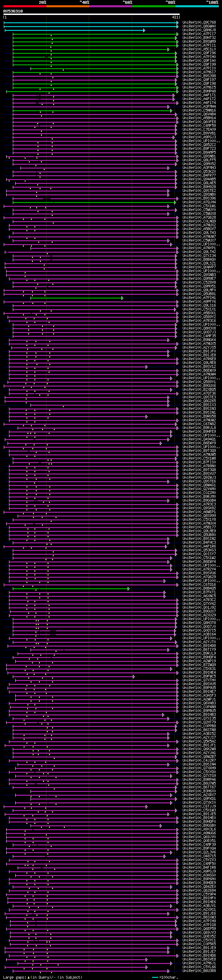Select hit UniRef100_Q9FI97

tap(199, 80)
